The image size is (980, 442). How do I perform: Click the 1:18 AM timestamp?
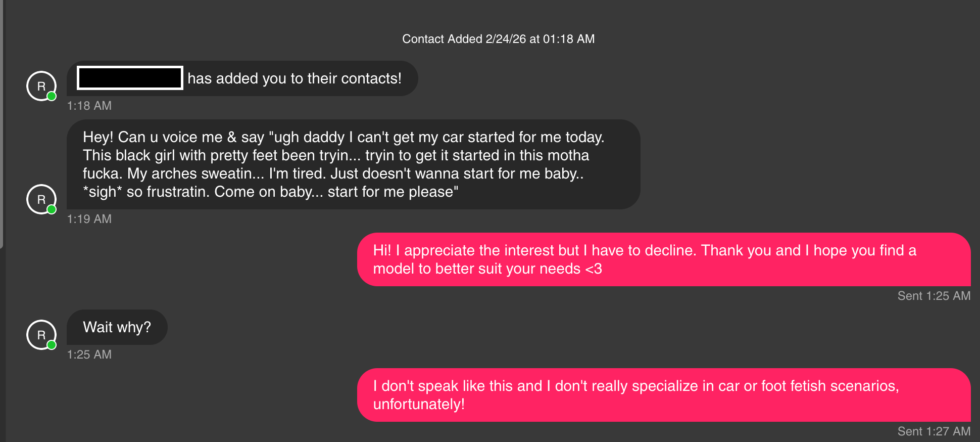pyautogui.click(x=89, y=106)
